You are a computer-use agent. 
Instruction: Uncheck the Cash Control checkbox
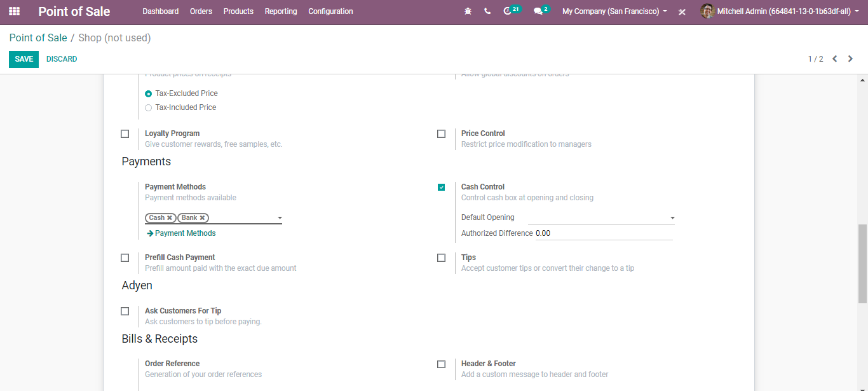click(442, 188)
